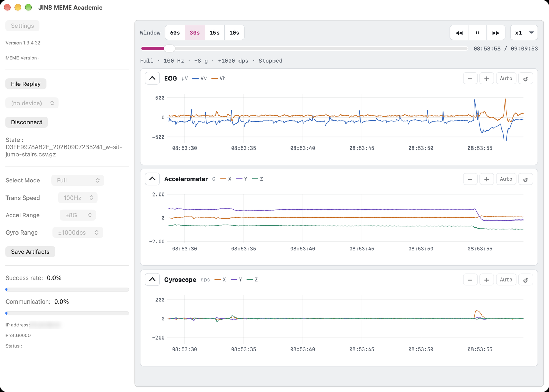Image resolution: width=549 pixels, height=392 pixels.
Task: Zoom in the Accelerometer chart
Action: (487, 179)
